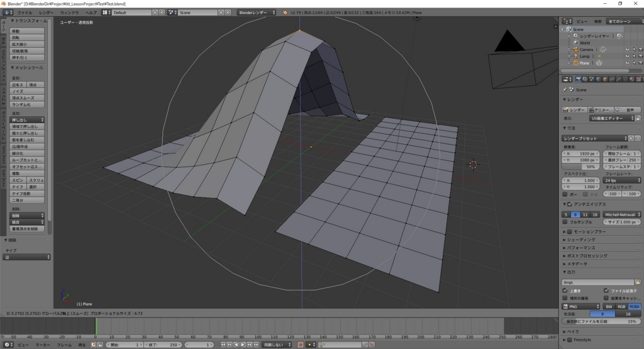Click the play animation forward button
644x349 pixels.
coord(243,345)
